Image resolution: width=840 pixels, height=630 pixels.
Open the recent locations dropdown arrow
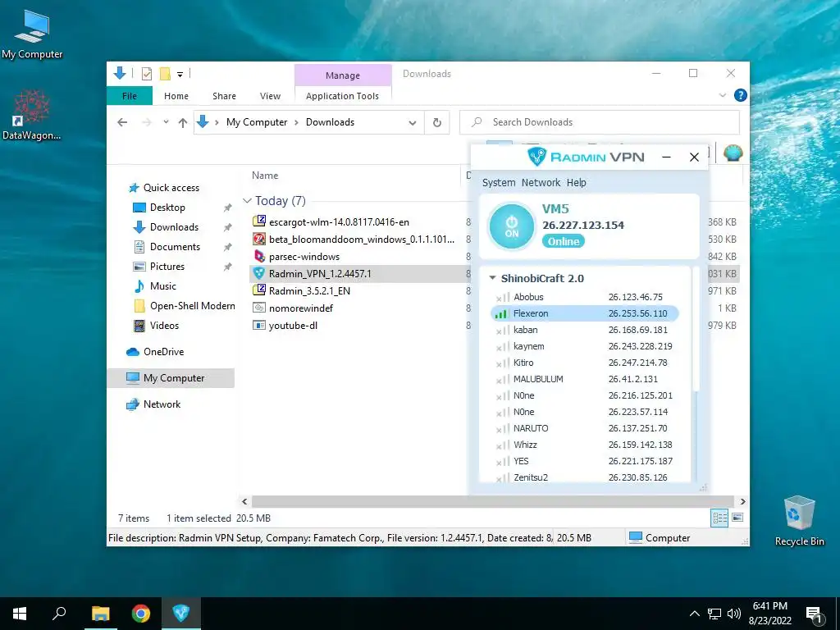(166, 122)
